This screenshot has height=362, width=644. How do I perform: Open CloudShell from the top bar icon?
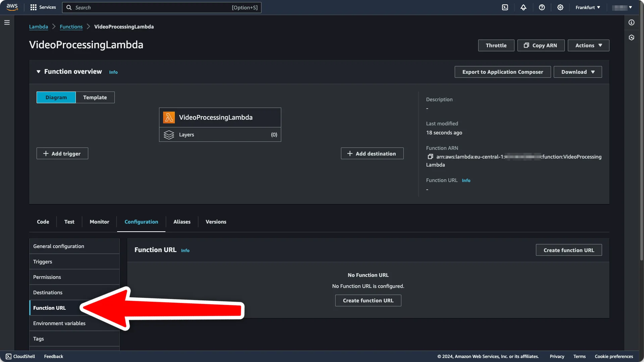(505, 7)
